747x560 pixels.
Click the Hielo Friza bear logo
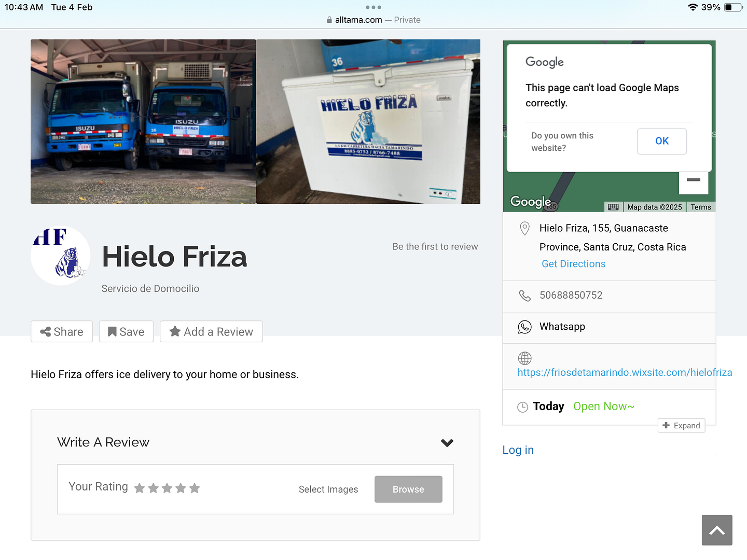point(61,256)
